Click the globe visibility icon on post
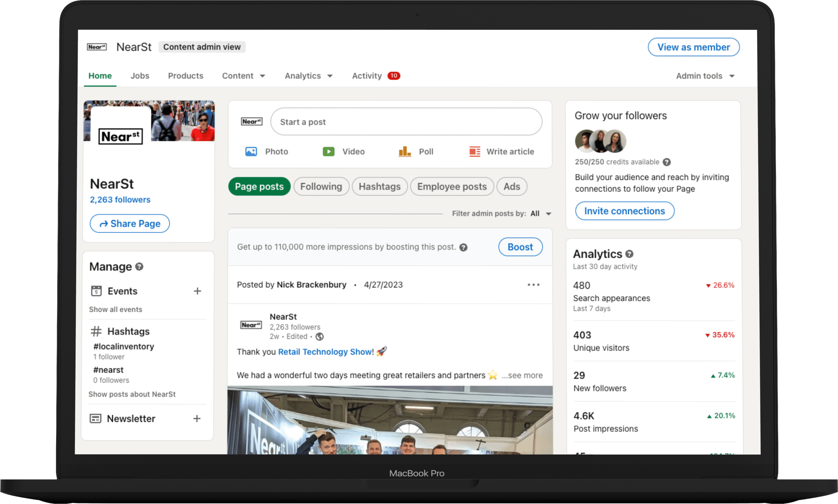Screen dimensions: 838x504 tap(320, 336)
